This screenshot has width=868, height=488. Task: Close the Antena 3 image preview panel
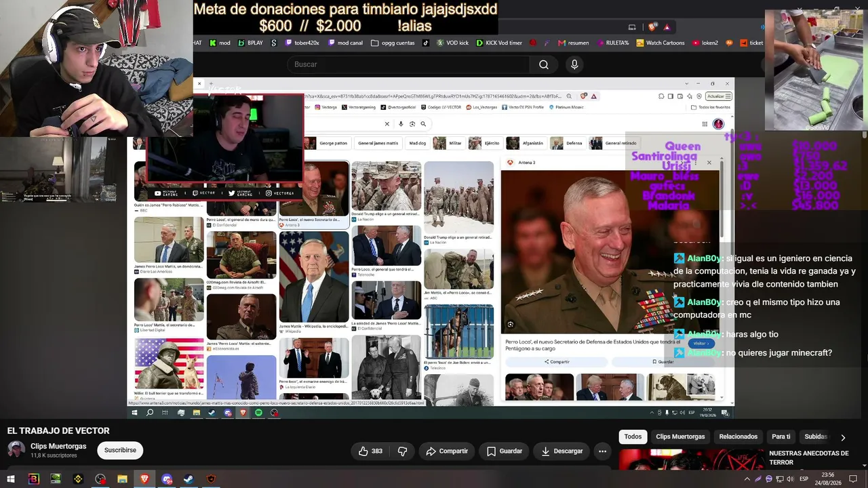[x=709, y=163]
